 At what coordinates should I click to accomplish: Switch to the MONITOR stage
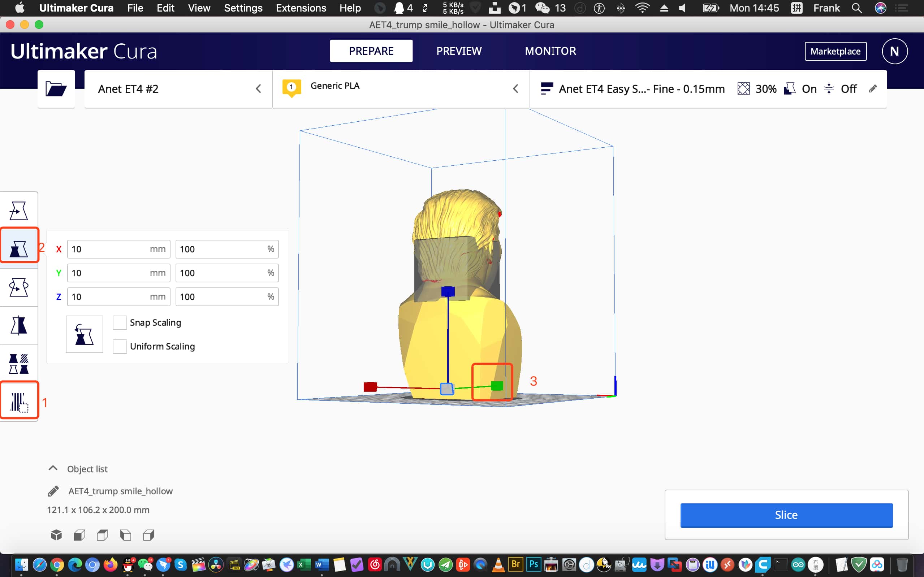tap(550, 51)
